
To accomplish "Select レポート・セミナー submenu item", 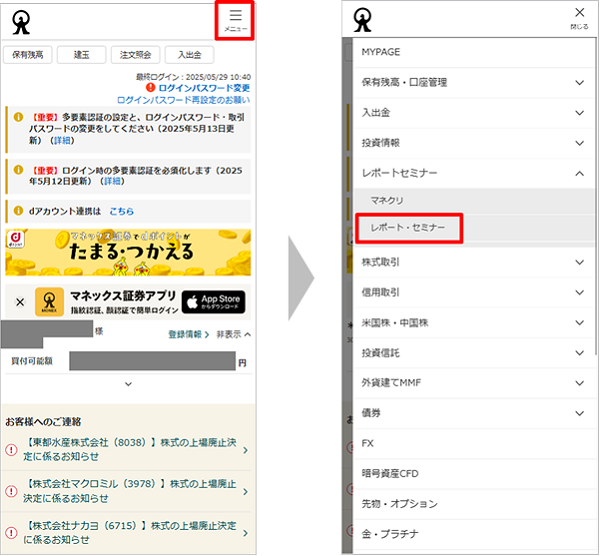I will click(408, 229).
